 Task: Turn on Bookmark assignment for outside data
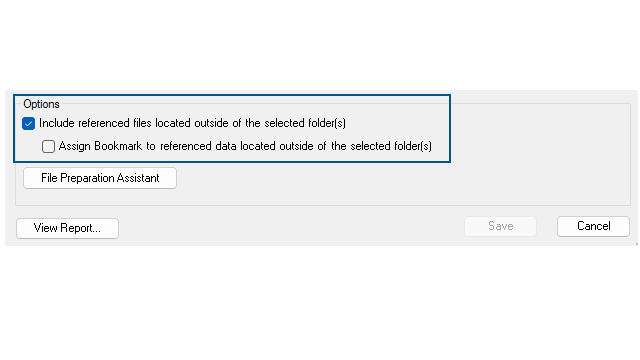pos(48,146)
